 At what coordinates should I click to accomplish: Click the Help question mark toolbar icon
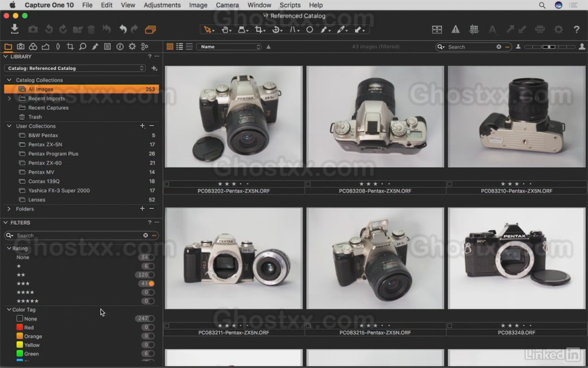577,29
